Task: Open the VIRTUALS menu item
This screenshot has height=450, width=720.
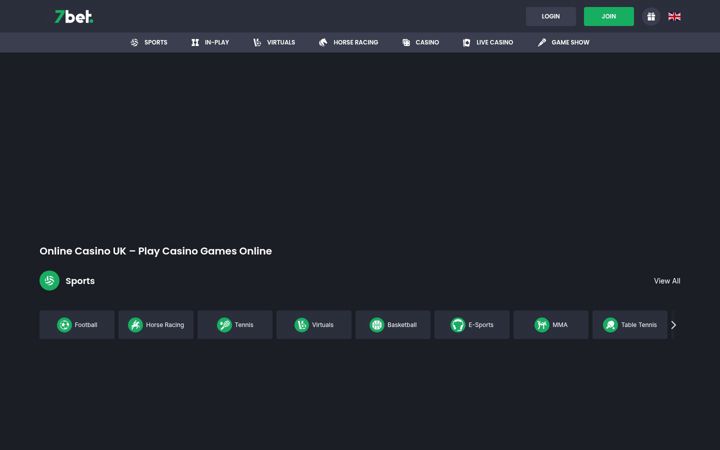Action: (x=274, y=42)
